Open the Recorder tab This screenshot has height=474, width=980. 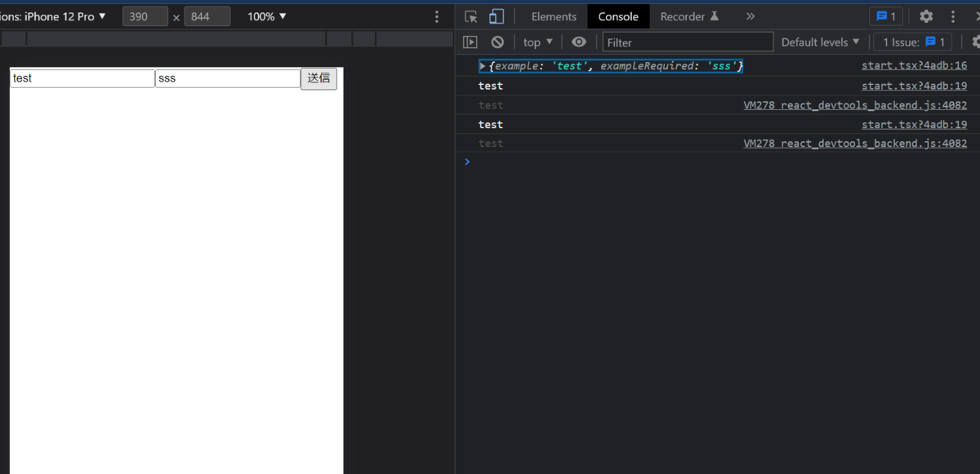tap(689, 16)
